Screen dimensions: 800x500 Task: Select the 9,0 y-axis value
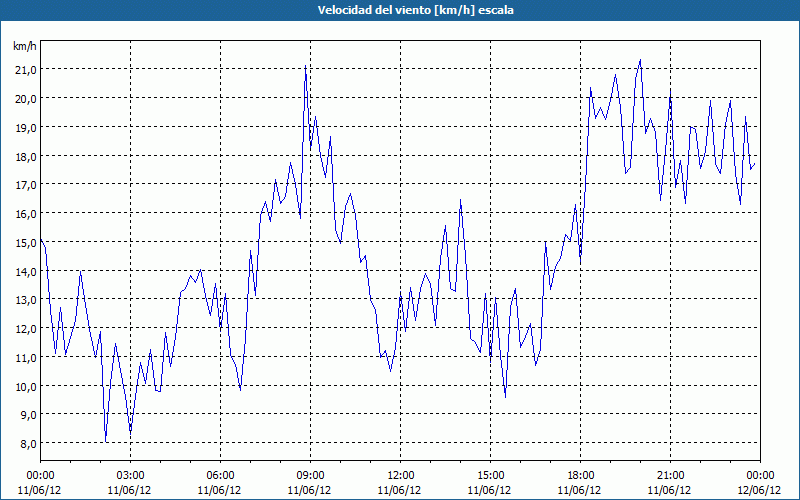(28, 415)
